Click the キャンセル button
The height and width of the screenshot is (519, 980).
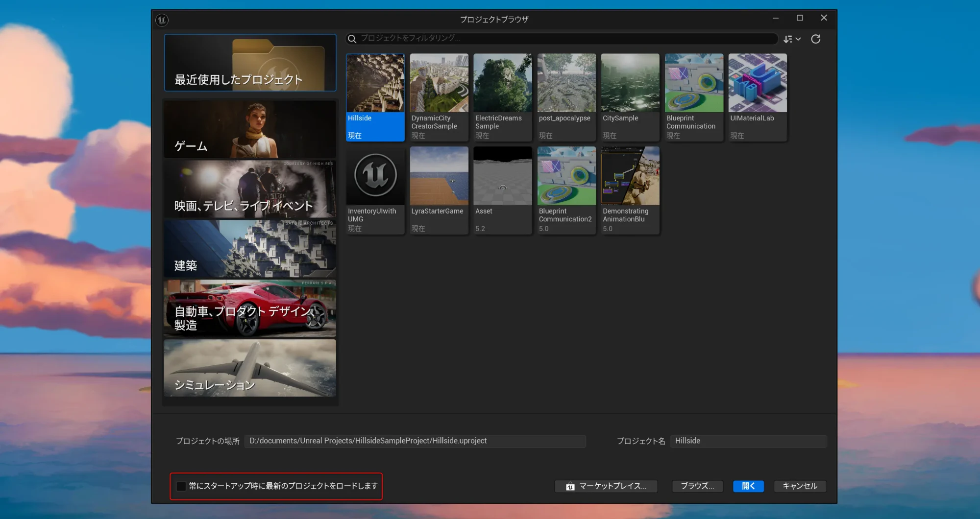800,486
